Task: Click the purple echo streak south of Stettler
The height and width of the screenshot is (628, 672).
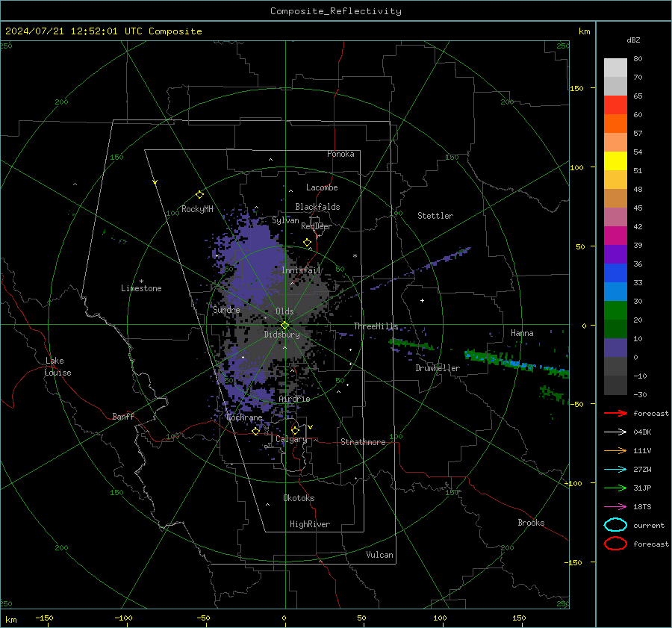Action: [x=422, y=268]
